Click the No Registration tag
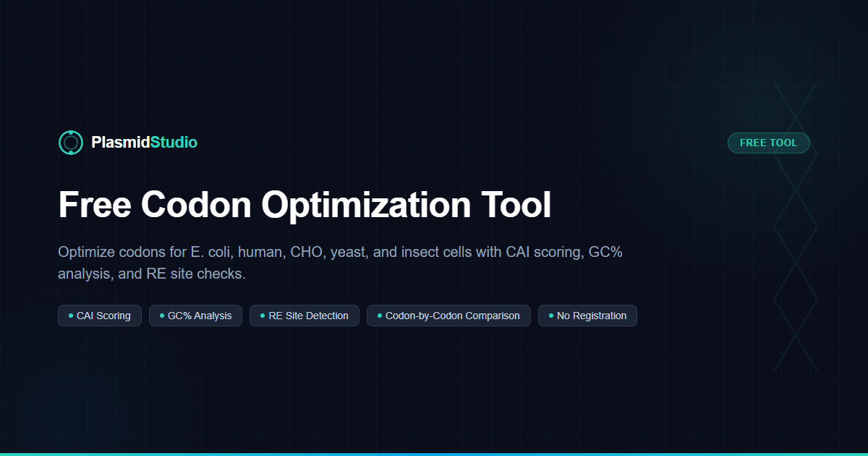The width and height of the screenshot is (868, 456). (587, 316)
